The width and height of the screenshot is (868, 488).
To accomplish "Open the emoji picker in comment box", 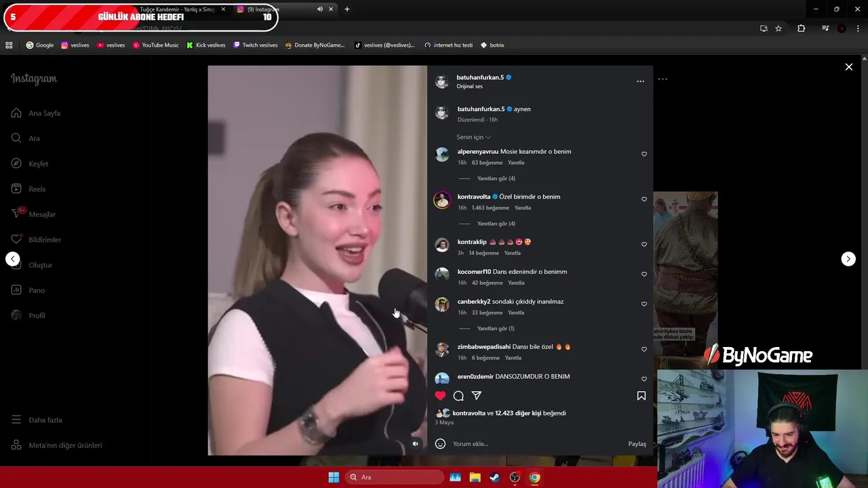I will pyautogui.click(x=440, y=444).
